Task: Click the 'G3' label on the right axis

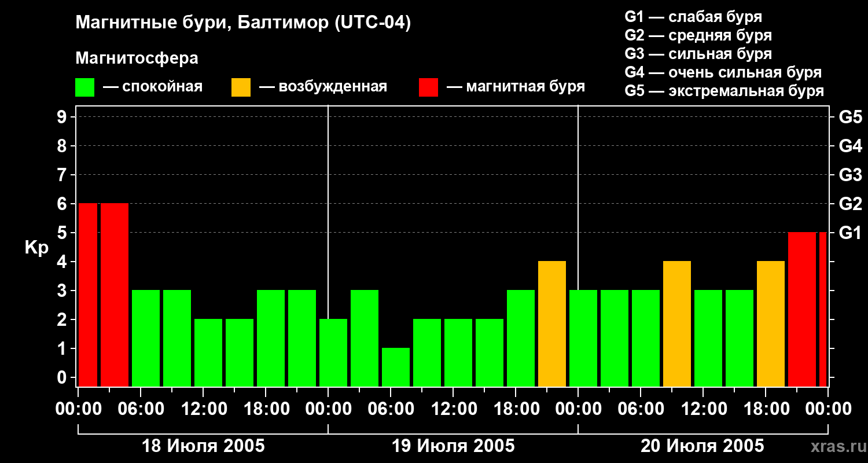Action: (x=850, y=175)
